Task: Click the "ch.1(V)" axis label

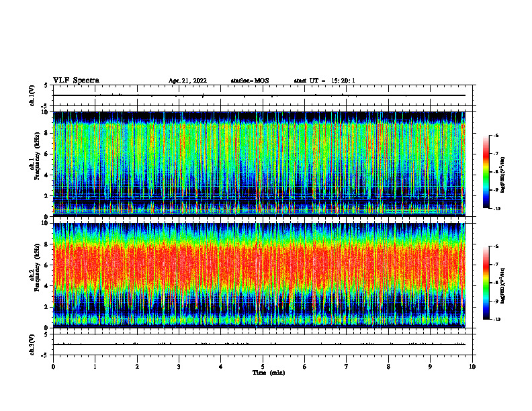Action: click(32, 95)
